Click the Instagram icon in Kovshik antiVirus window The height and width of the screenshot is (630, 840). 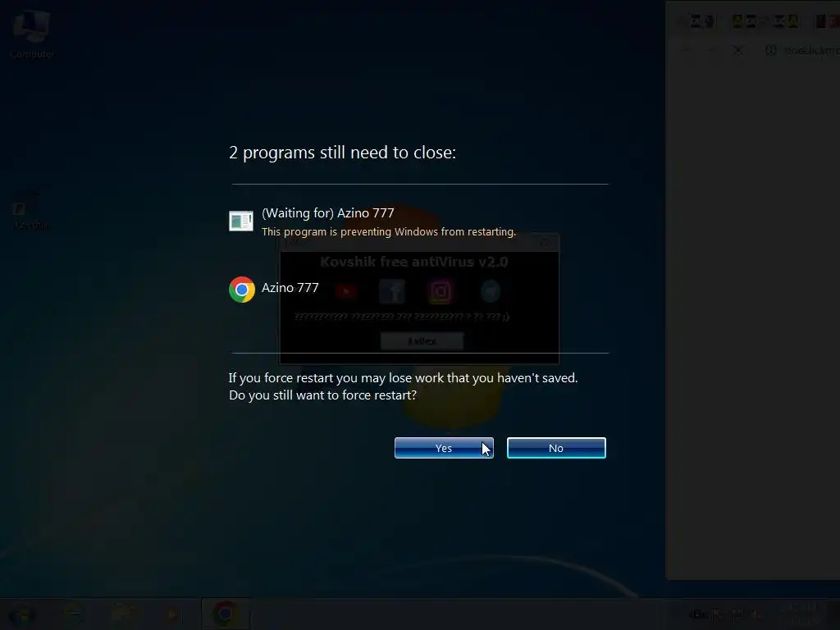(441, 291)
